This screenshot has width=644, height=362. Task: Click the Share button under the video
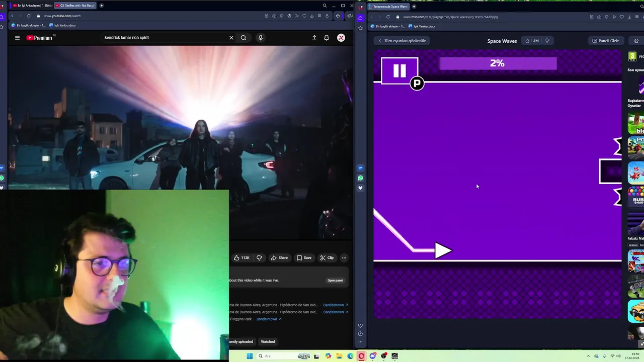coord(279,258)
